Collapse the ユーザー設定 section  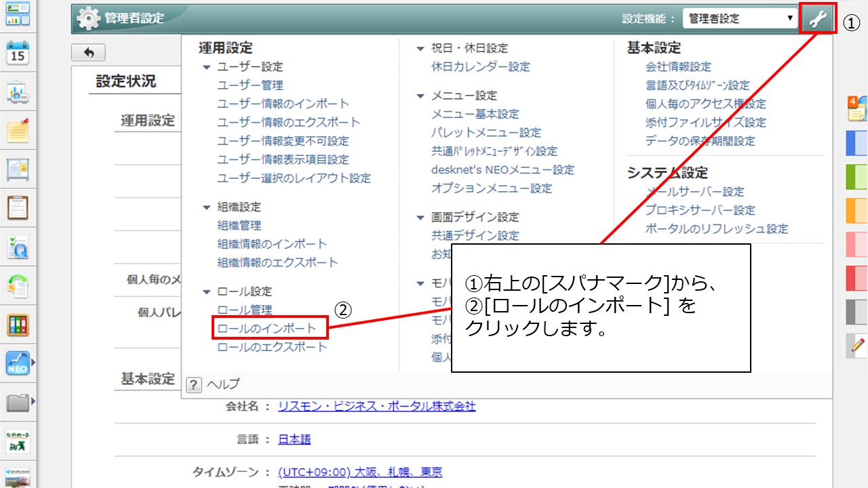click(x=207, y=67)
